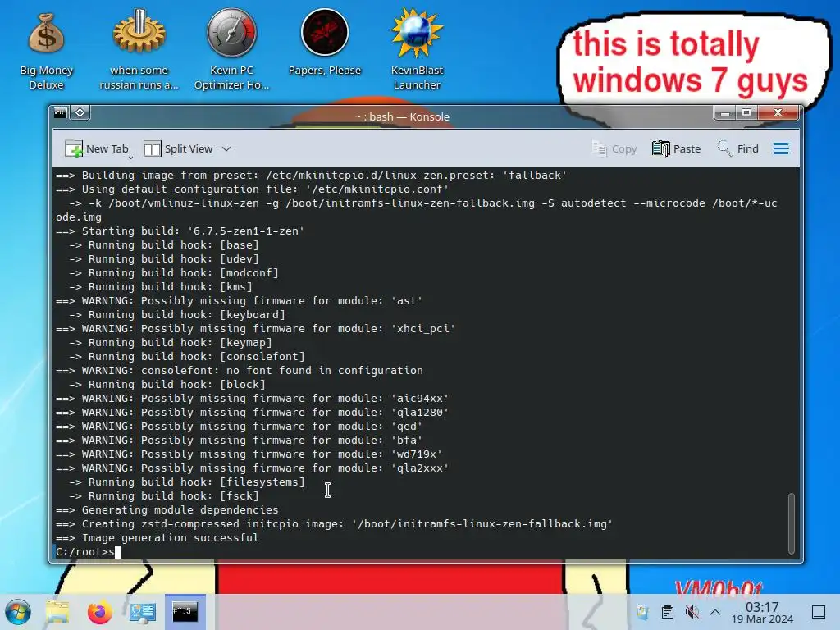
Task: Click 'Image generation successful' terminal line
Action: click(157, 538)
